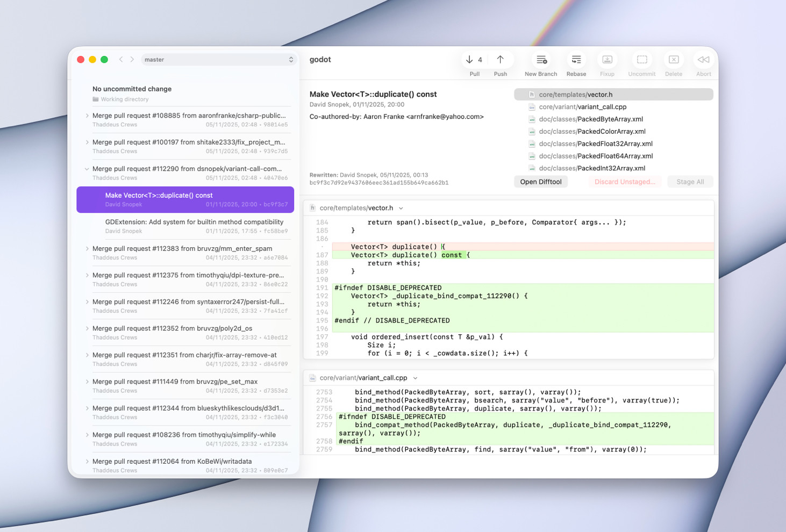This screenshot has height=532, width=786.
Task: Select core/variant/variant_call.cpp in changed files
Action: click(613, 107)
